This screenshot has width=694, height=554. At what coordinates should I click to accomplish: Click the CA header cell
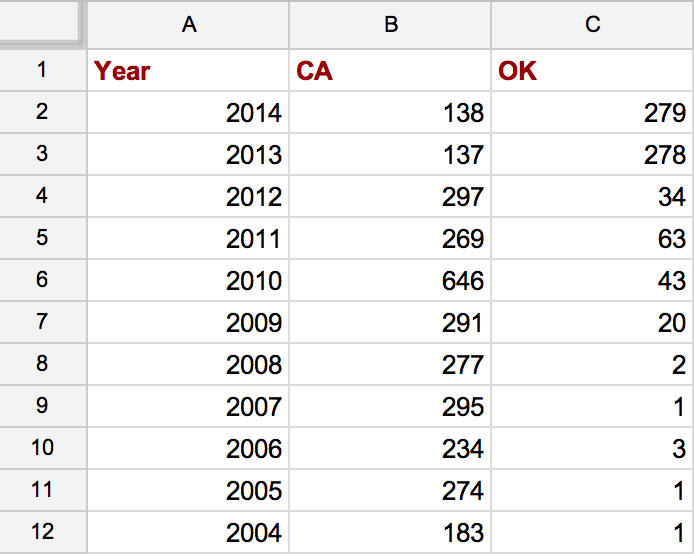click(390, 70)
